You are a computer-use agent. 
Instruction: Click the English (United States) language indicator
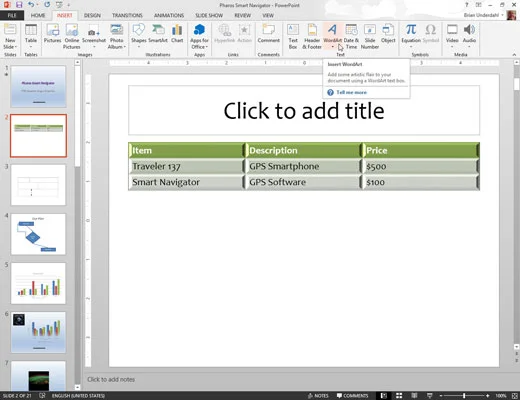78,396
